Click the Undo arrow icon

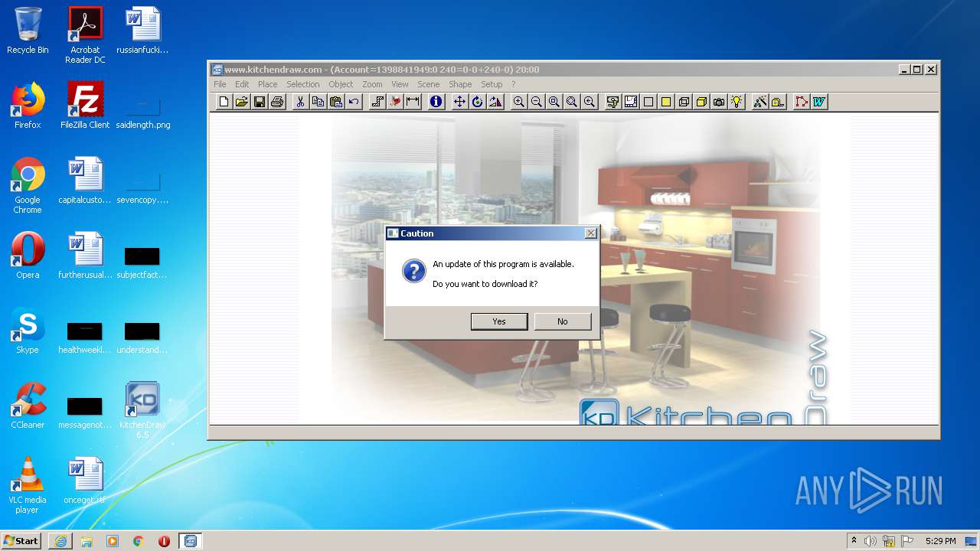click(x=353, y=102)
